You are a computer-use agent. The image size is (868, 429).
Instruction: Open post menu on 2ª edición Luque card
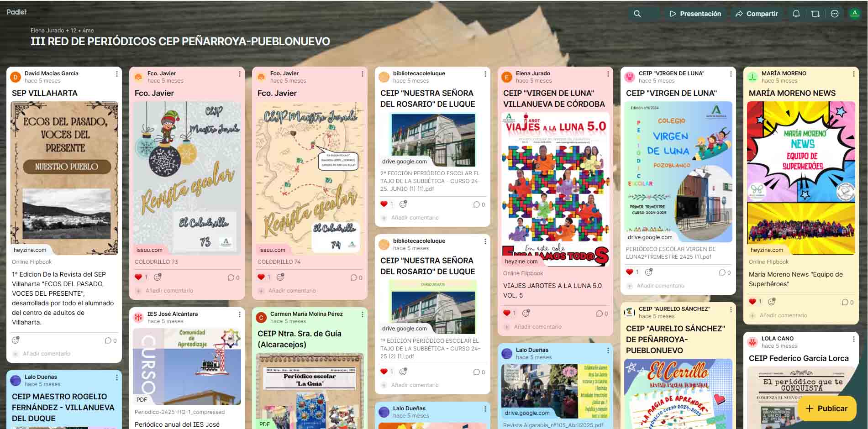pyautogui.click(x=485, y=73)
